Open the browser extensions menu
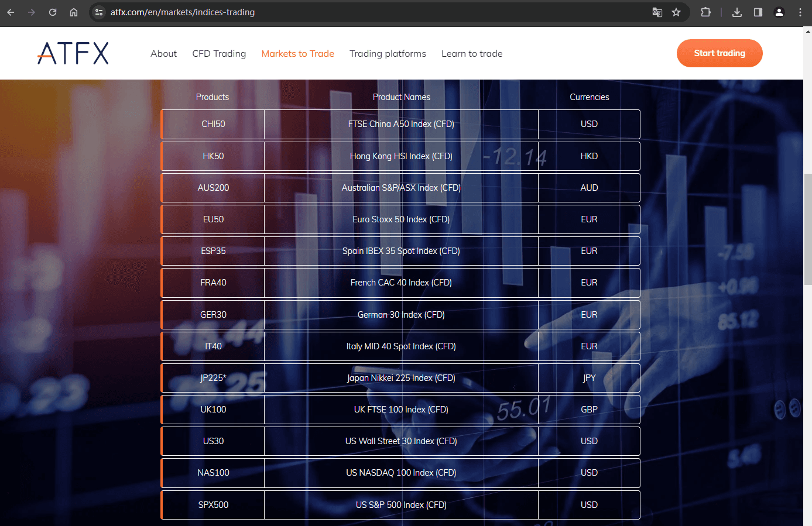Image resolution: width=812 pixels, height=526 pixels. click(x=706, y=12)
